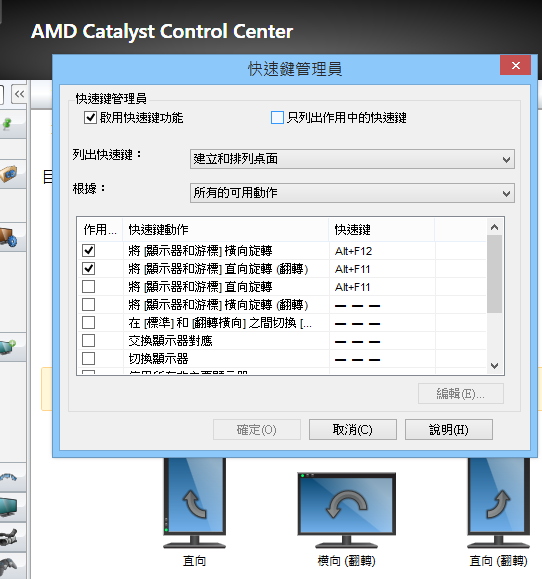Viewport: 542px width, 579px height.
Task: Click the 編輯(E)... button
Action: [x=460, y=394]
